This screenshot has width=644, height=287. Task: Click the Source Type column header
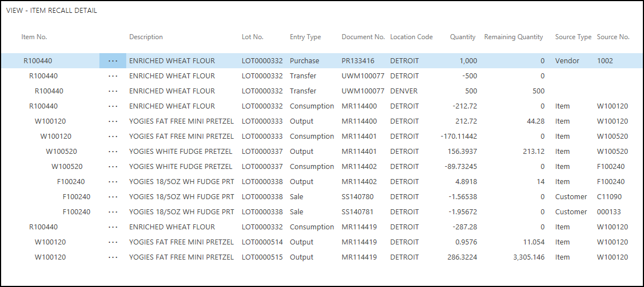(573, 37)
